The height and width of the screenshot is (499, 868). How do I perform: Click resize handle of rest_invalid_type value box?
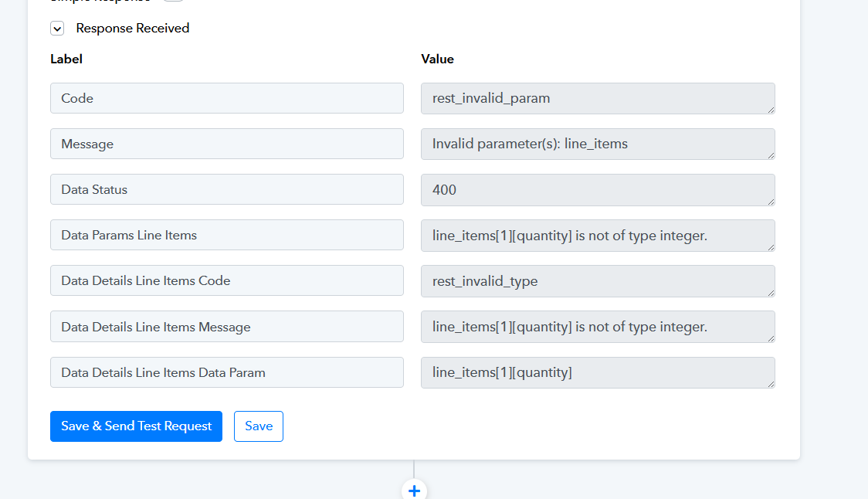pyautogui.click(x=771, y=293)
